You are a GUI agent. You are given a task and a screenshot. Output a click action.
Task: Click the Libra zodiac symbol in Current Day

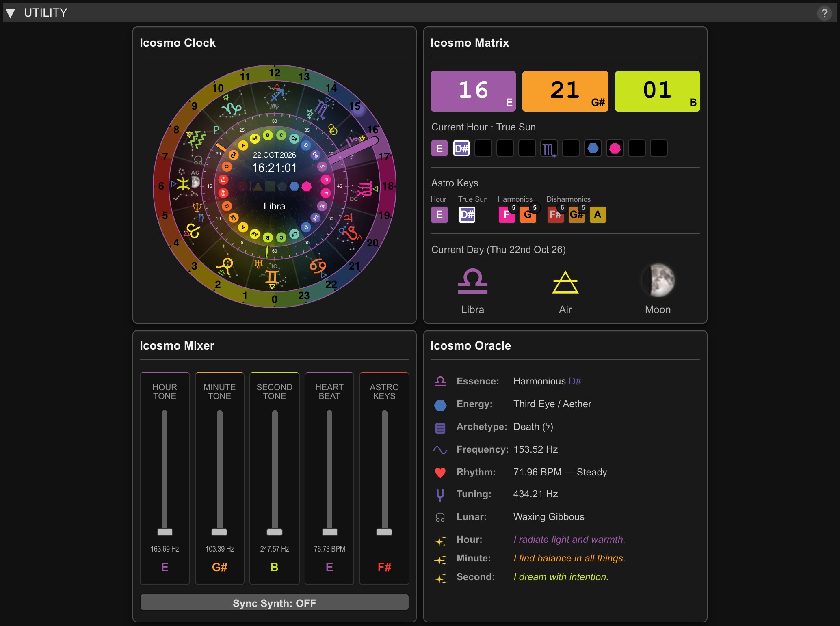click(x=472, y=281)
